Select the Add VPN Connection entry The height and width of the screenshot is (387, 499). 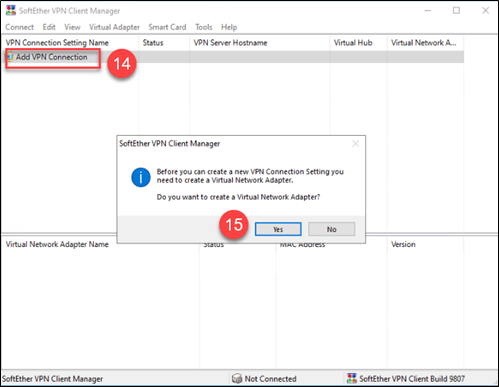(52, 57)
